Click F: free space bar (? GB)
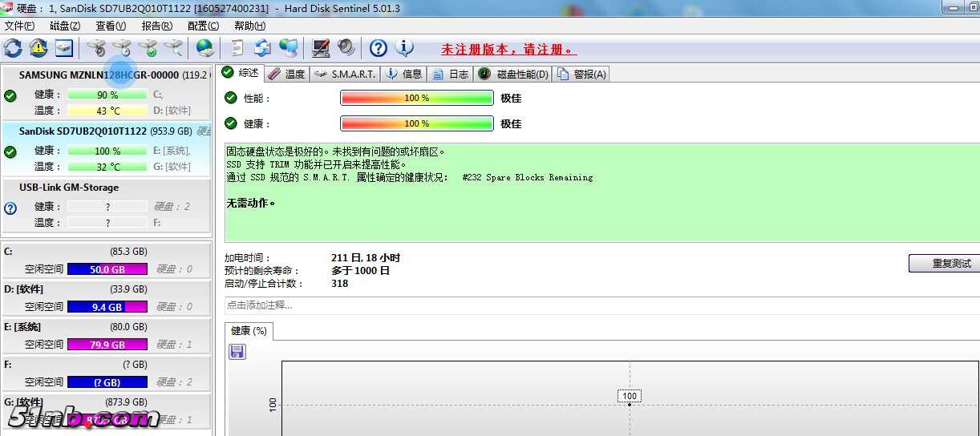Image resolution: width=980 pixels, height=436 pixels. click(107, 382)
